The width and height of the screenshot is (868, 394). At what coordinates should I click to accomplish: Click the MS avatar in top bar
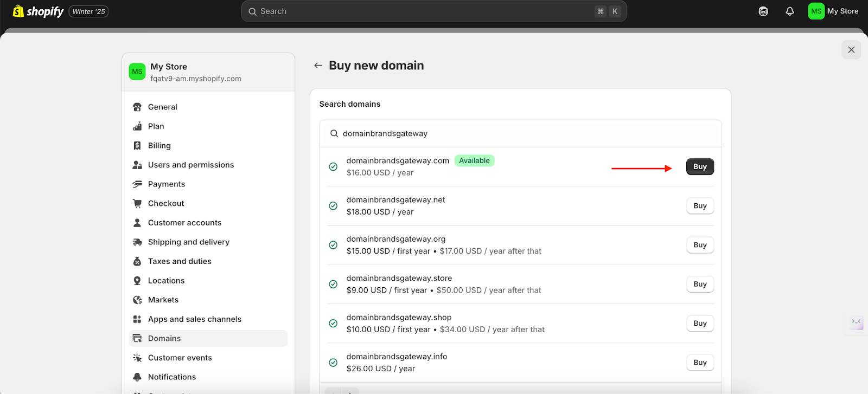(816, 11)
